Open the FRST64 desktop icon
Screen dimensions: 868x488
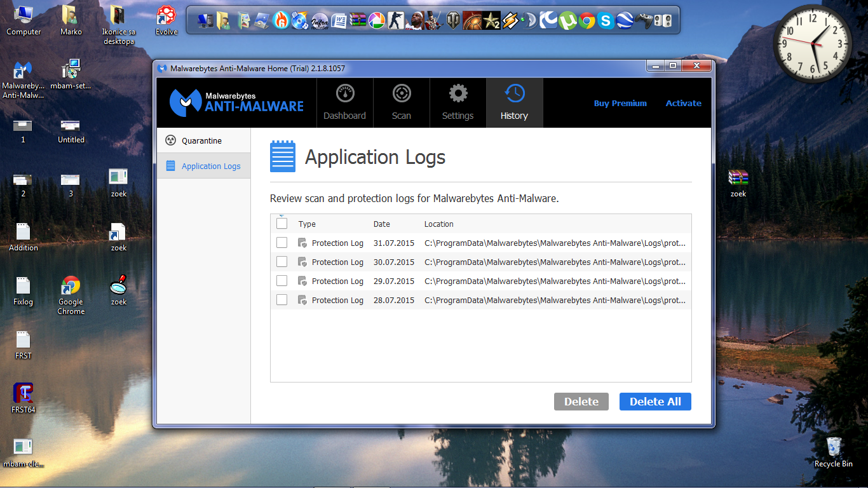point(24,398)
